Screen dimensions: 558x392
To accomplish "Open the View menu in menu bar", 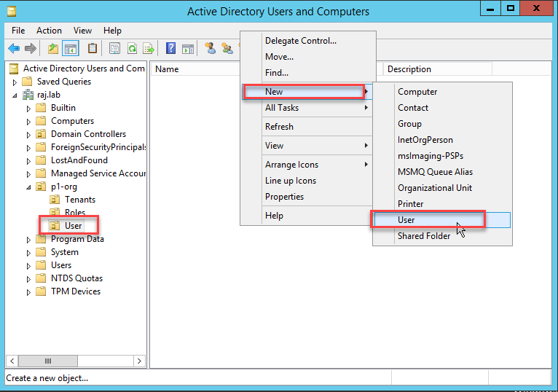I will pyautogui.click(x=82, y=31).
